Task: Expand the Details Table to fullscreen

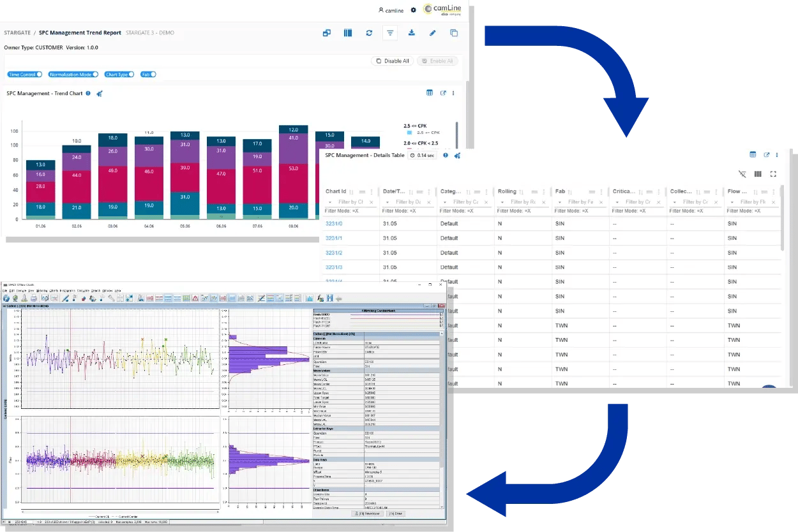Action: [774, 174]
